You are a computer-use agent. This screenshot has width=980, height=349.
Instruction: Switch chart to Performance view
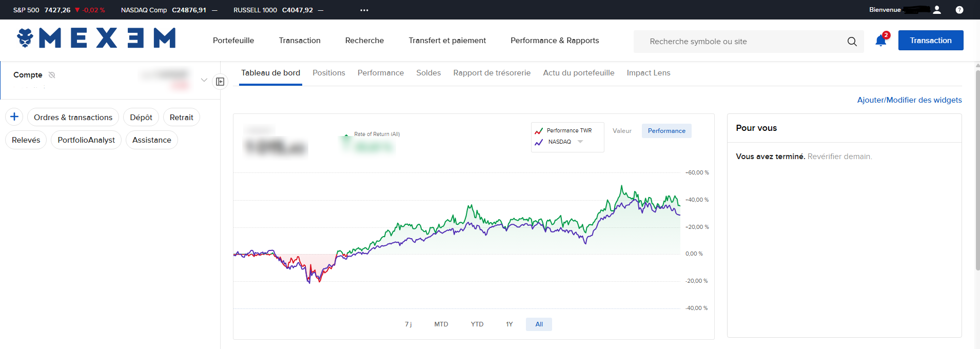pos(667,131)
